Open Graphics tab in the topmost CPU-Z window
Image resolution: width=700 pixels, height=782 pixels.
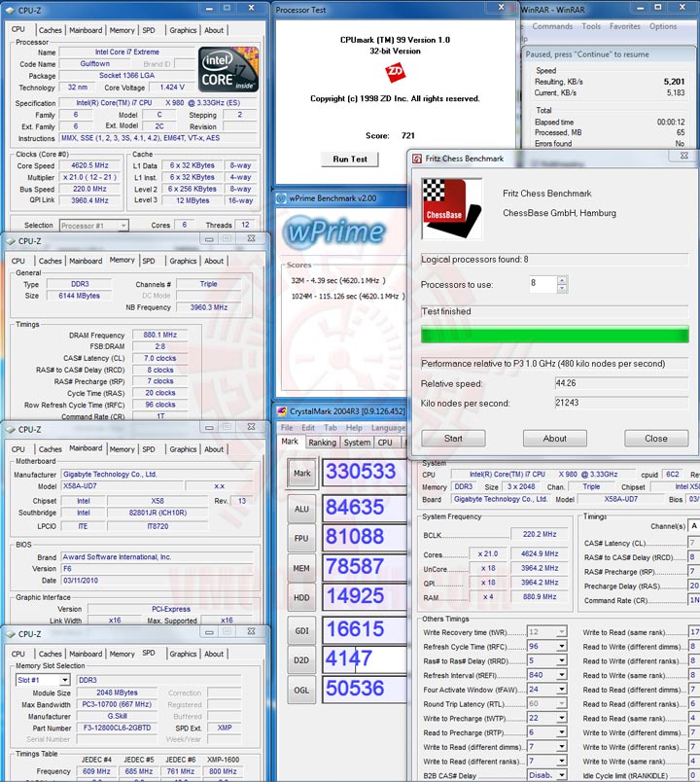(x=183, y=30)
